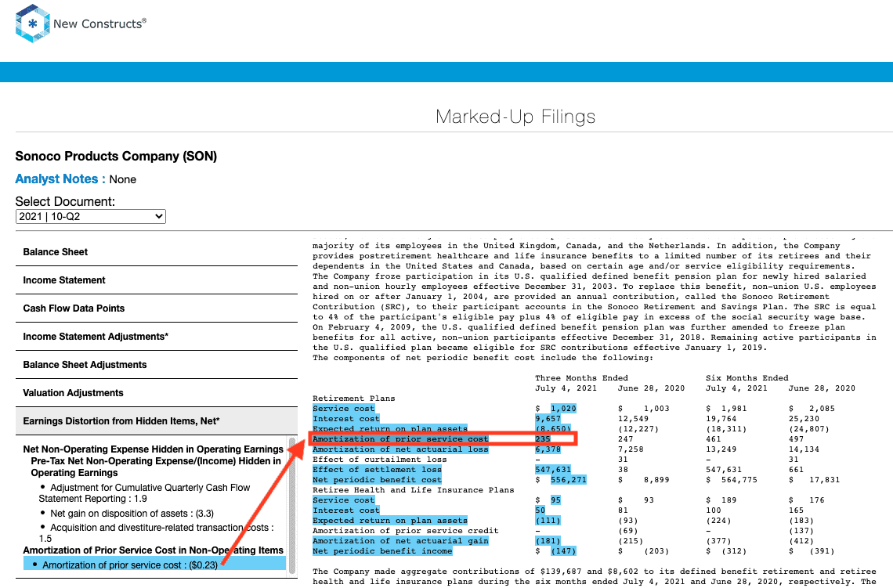Click Net Non-Operating Expense Hidden in Operating Earnings heading

pos(154,449)
